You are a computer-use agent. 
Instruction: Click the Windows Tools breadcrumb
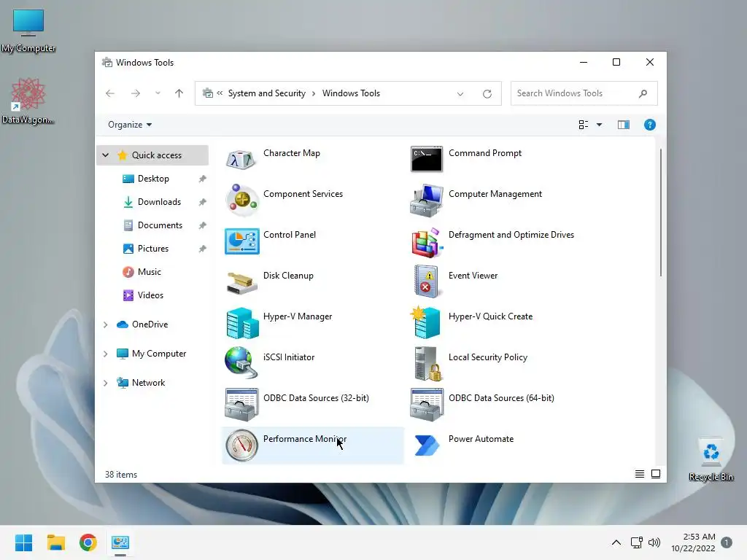click(351, 93)
